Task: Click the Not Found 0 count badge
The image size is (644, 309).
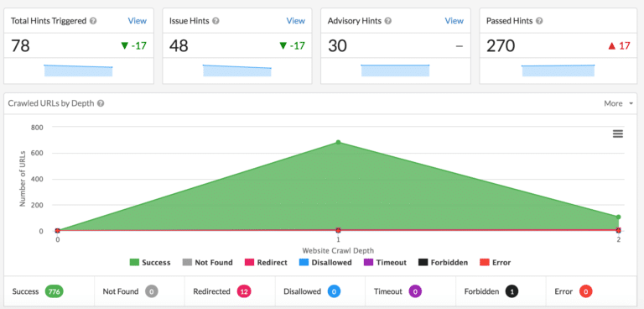Action: [152, 291]
